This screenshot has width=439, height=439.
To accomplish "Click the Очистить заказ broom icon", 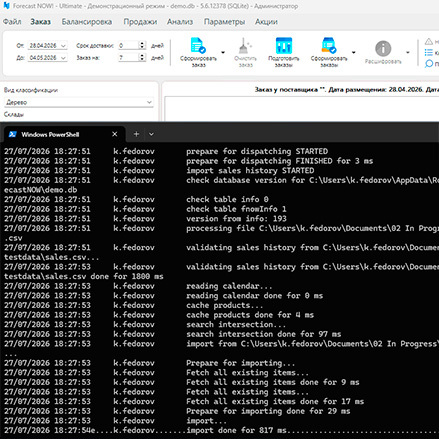I will (245, 46).
